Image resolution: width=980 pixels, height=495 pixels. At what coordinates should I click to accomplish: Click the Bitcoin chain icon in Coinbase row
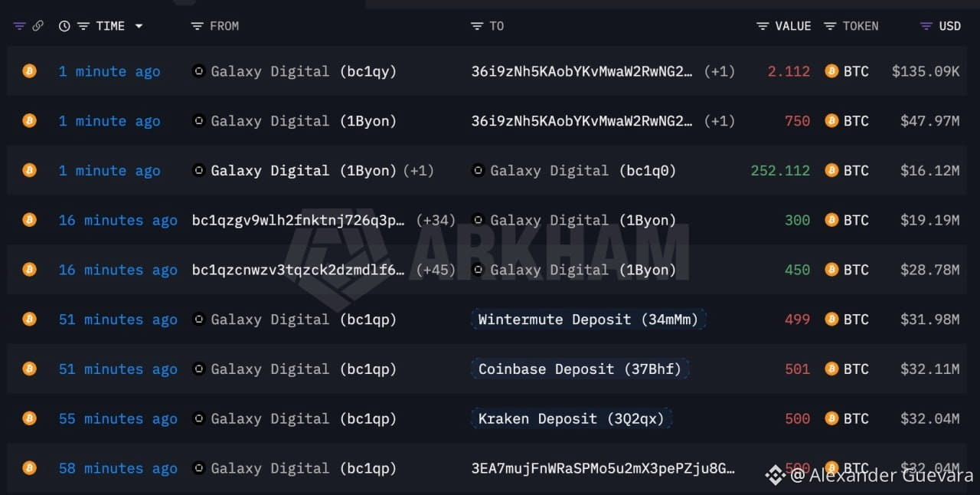(29, 369)
